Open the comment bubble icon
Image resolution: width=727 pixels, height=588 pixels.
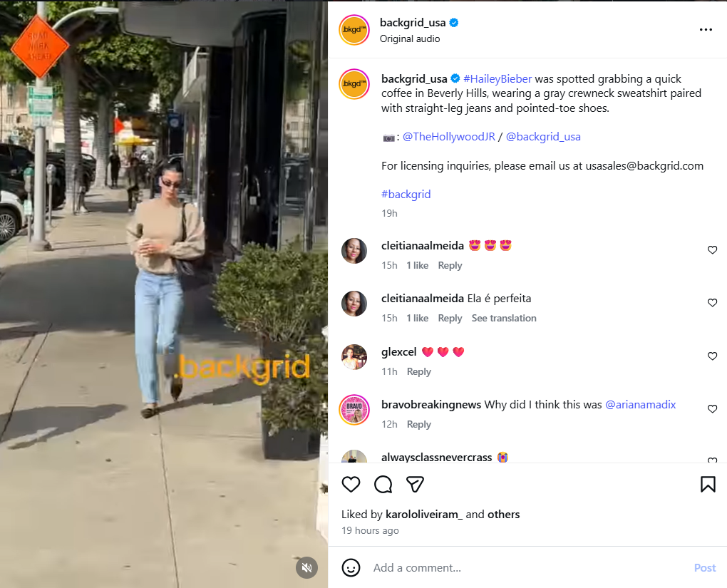[x=383, y=484]
